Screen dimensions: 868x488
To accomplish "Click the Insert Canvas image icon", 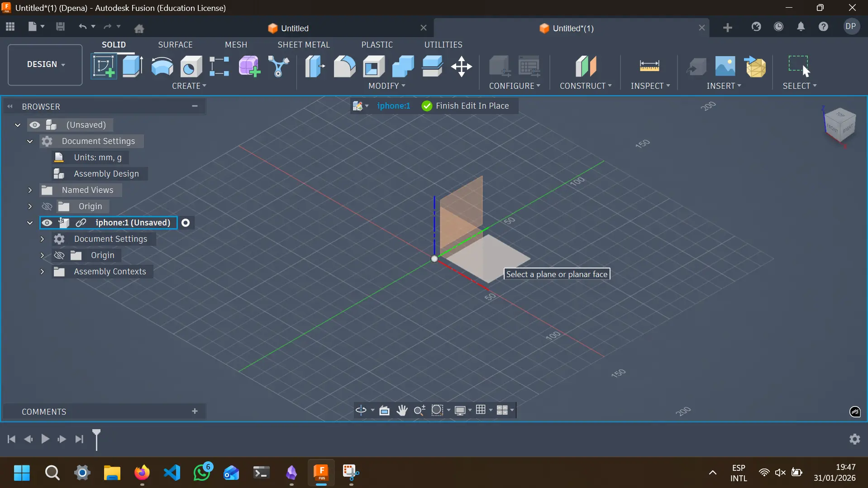I will pos(725,67).
